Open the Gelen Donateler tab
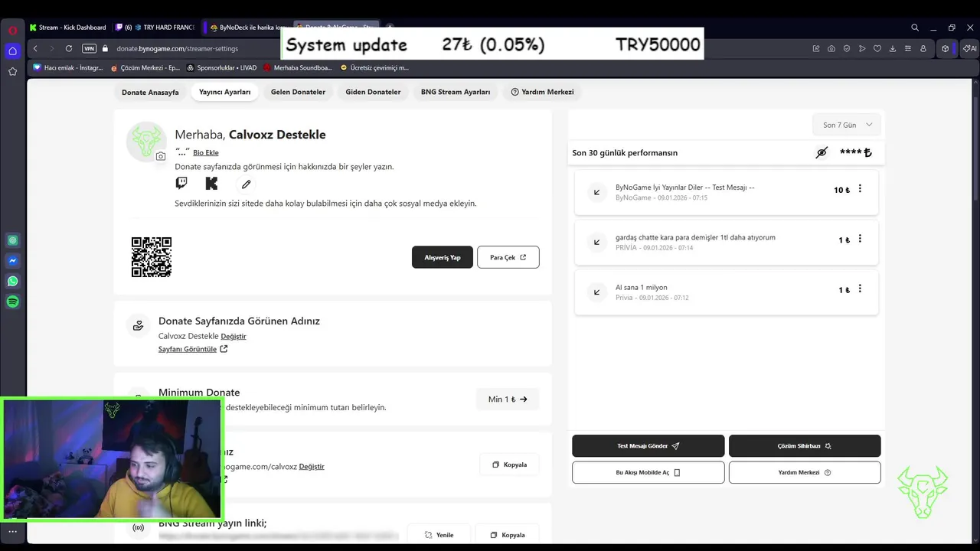Image resolution: width=980 pixels, height=551 pixels. coord(298,92)
